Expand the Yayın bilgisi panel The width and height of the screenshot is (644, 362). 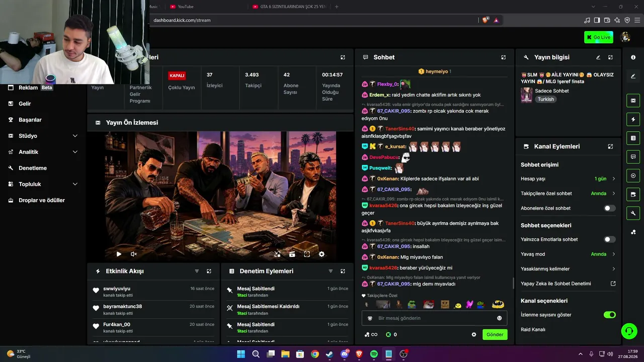pyautogui.click(x=610, y=57)
